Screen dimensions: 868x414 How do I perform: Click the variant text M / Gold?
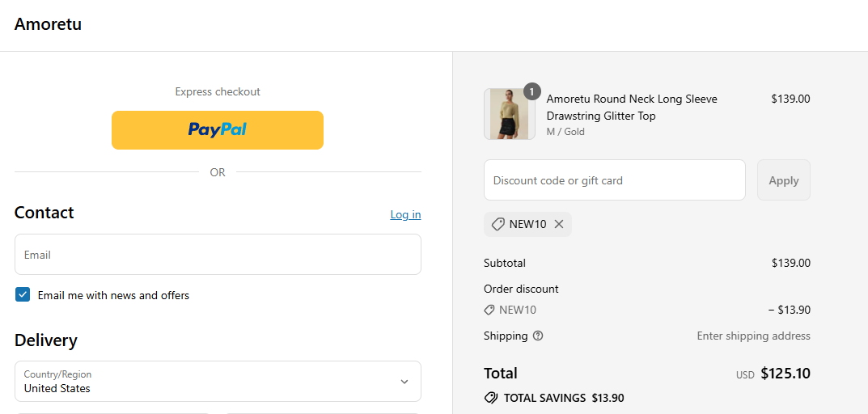point(565,132)
